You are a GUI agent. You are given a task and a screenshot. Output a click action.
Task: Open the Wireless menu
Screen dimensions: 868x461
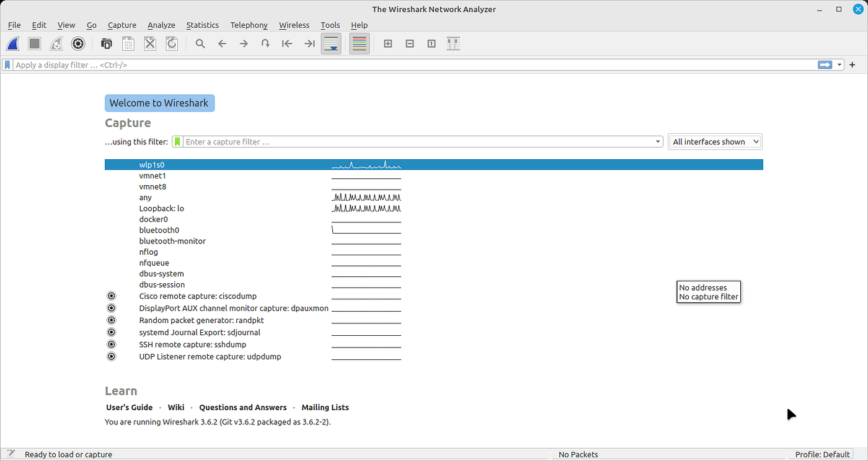coord(294,25)
